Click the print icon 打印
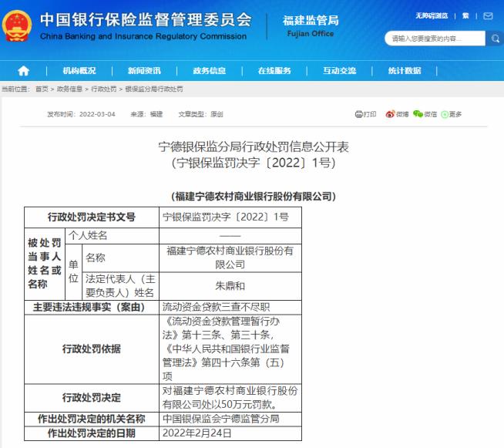 point(365,114)
